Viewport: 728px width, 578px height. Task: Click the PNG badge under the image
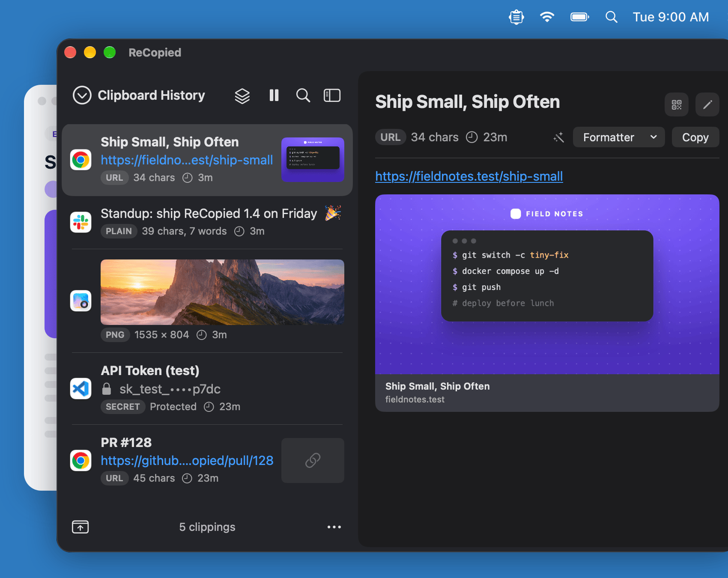(115, 335)
